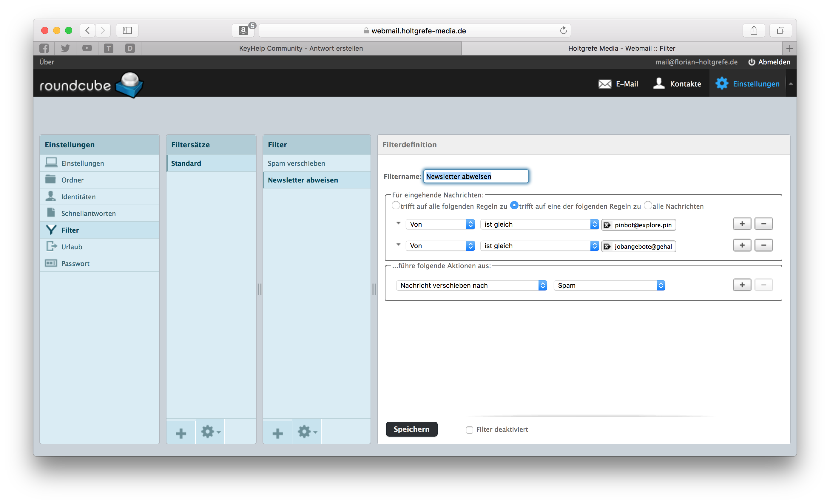Click the Speichern button
Screen dimensions: 830x504
411,429
